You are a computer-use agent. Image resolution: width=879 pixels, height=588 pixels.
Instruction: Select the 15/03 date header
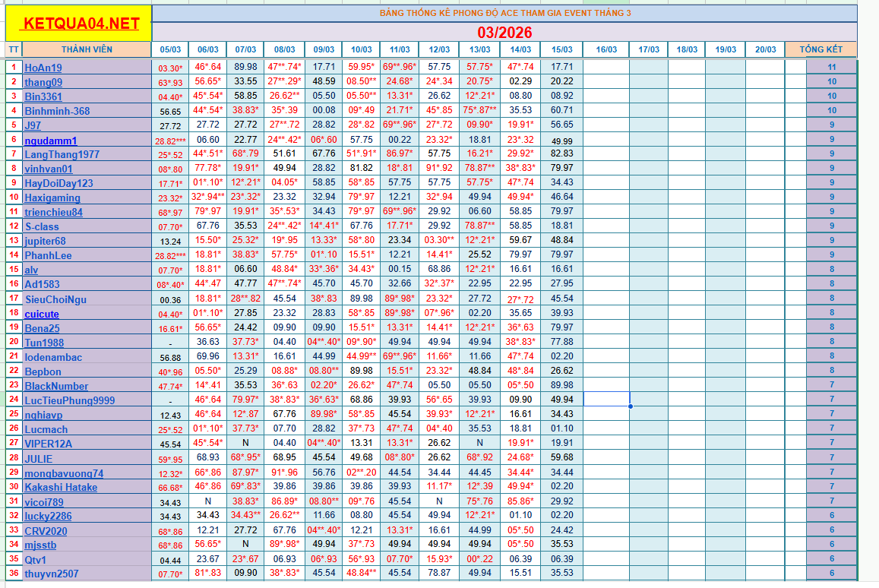pos(561,49)
